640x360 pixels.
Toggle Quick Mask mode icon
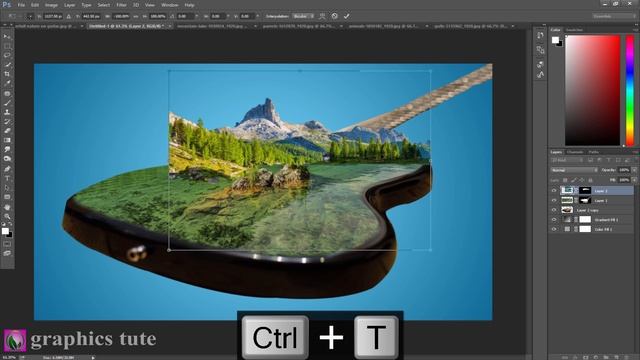[x=7, y=244]
